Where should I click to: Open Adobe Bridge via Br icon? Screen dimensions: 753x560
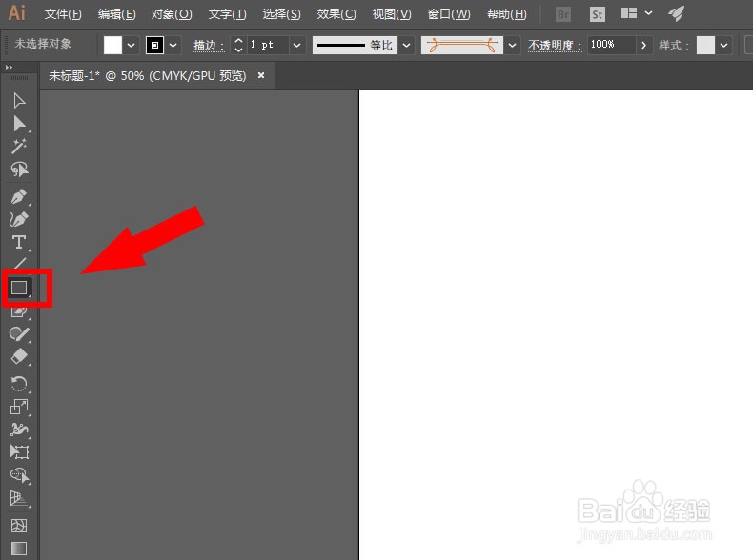(562, 14)
